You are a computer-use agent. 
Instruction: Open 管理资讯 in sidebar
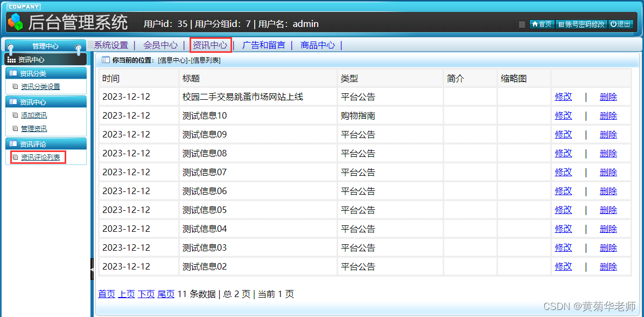pyautogui.click(x=34, y=129)
